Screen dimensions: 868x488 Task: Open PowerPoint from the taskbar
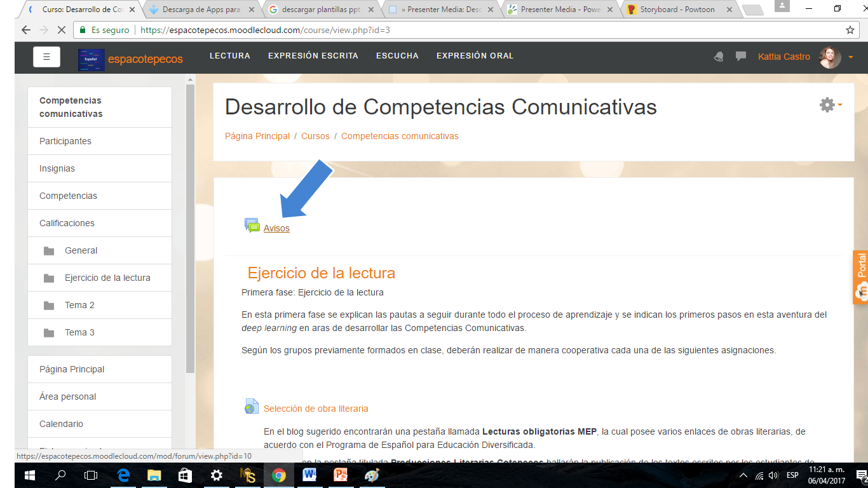(x=341, y=475)
